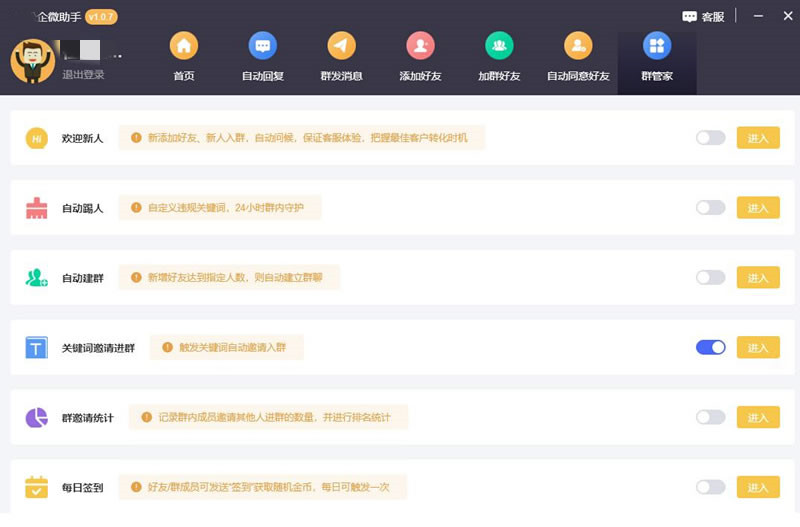Select the 群管家 group manager icon
Viewport: 800px width, 527px height.
click(x=657, y=46)
